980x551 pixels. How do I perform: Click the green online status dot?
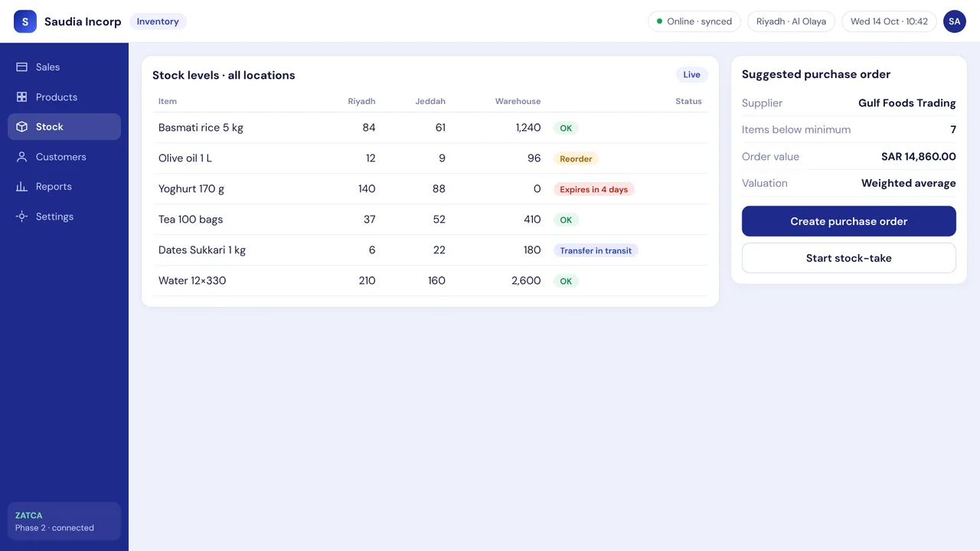[659, 21]
